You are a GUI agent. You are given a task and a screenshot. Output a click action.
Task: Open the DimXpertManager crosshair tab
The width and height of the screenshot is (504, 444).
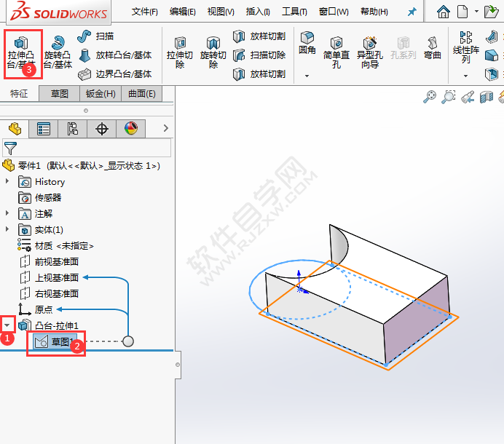coord(101,129)
